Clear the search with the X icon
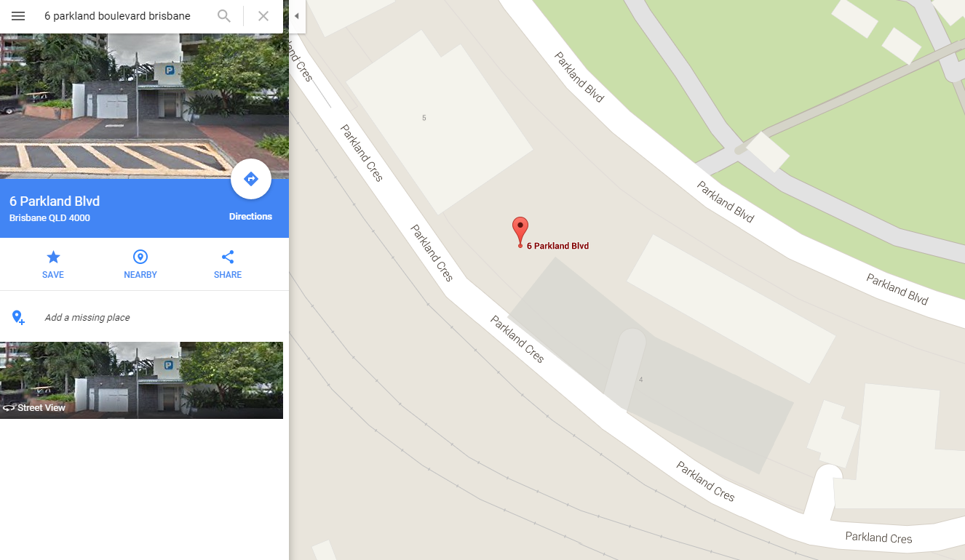 pos(263,16)
